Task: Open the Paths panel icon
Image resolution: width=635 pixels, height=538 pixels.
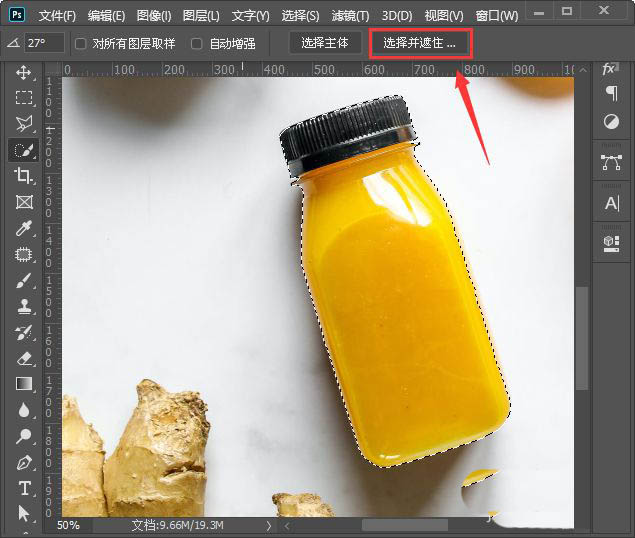Action: (611, 162)
